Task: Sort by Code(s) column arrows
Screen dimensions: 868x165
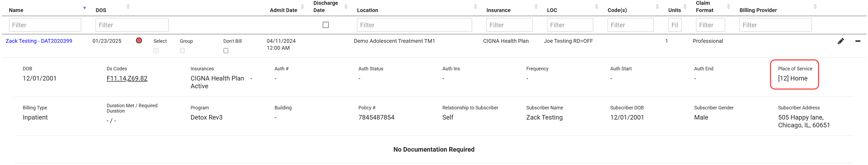Action: tap(657, 7)
